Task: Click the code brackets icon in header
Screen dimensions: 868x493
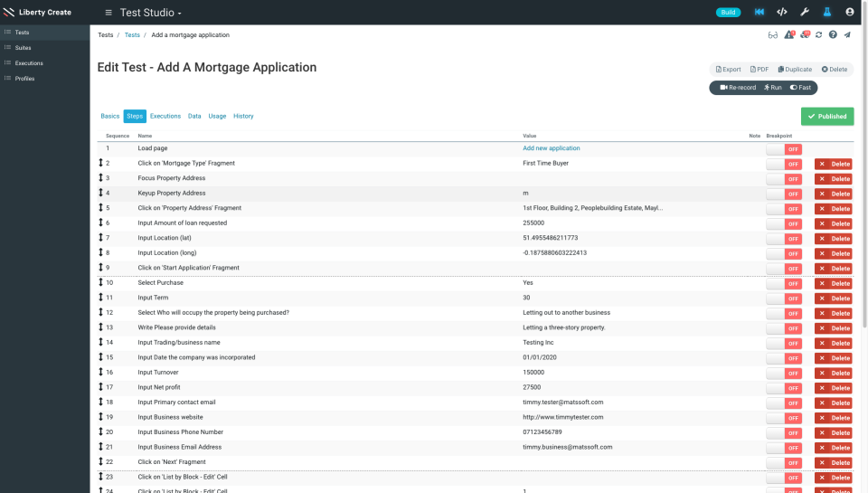Action: click(782, 13)
